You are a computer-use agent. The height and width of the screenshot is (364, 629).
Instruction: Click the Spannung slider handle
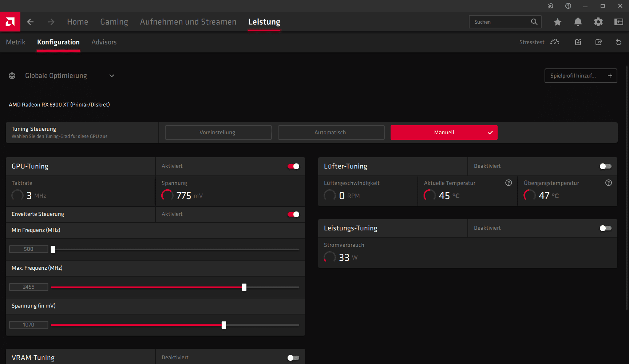[224, 325]
